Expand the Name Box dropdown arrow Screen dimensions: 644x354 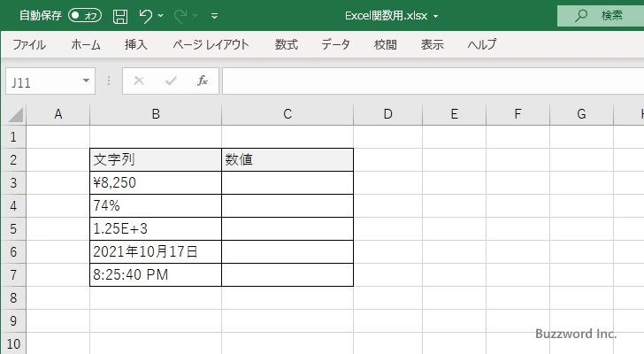click(x=87, y=81)
